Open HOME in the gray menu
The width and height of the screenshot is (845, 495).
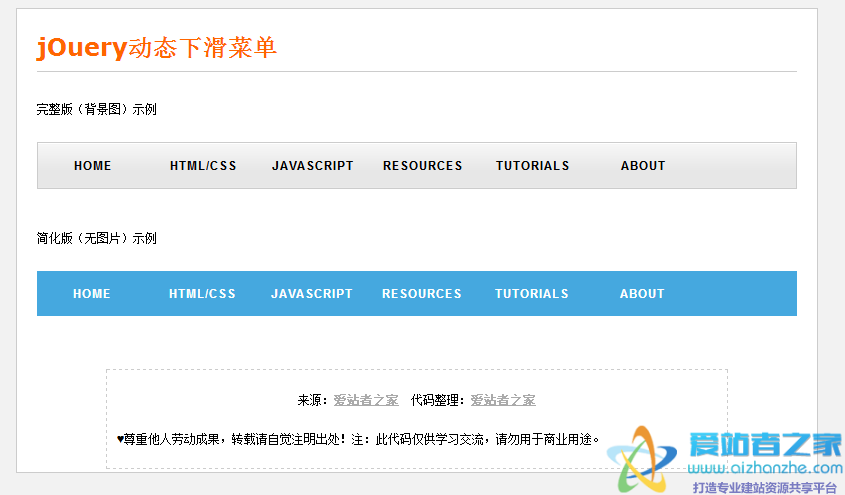click(x=93, y=165)
